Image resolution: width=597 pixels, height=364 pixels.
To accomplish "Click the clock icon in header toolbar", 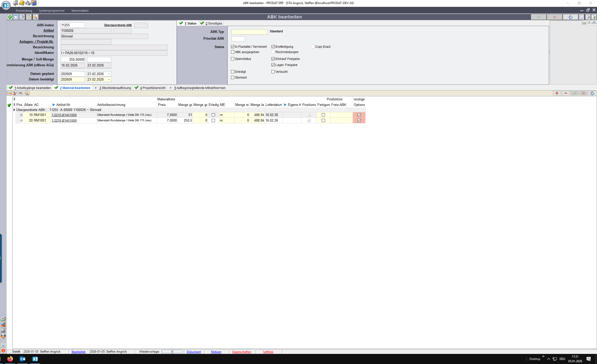I will point(581,17).
